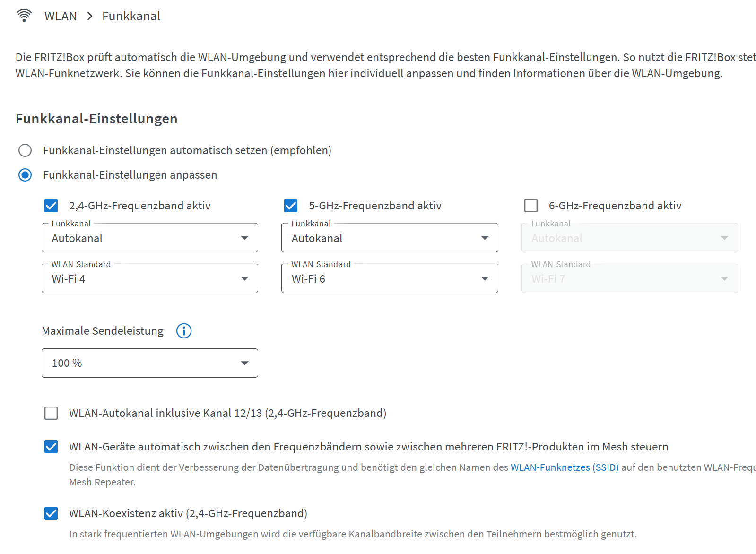Toggle Mesh steuern WLAN-Geräte checkbox
Viewport: 756px width, 554px height.
(x=51, y=447)
